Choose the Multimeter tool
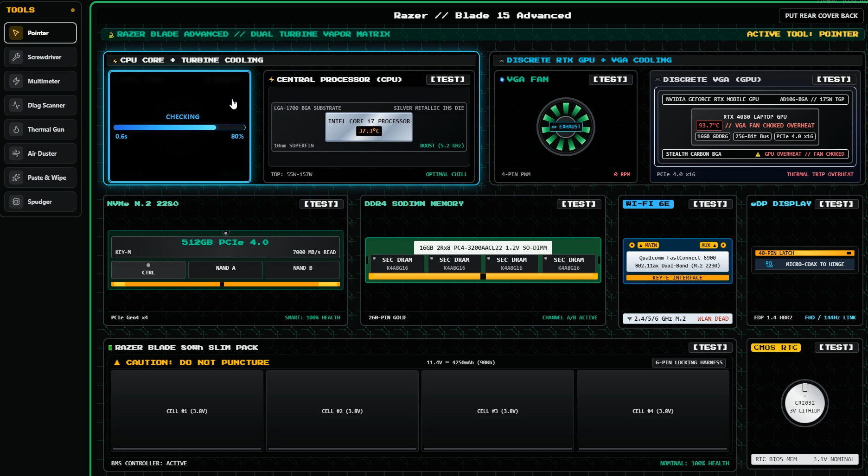Image resolution: width=868 pixels, height=476 pixels. pyautogui.click(x=40, y=81)
